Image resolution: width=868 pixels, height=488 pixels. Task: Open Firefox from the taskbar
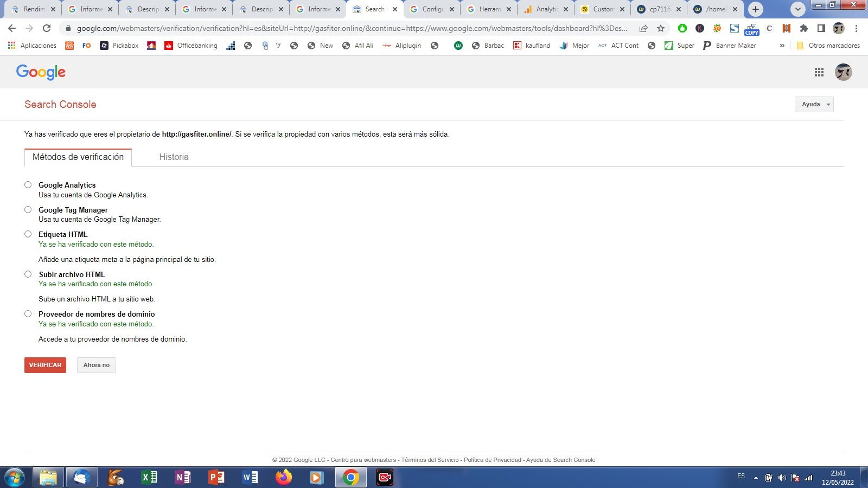pos(284,477)
